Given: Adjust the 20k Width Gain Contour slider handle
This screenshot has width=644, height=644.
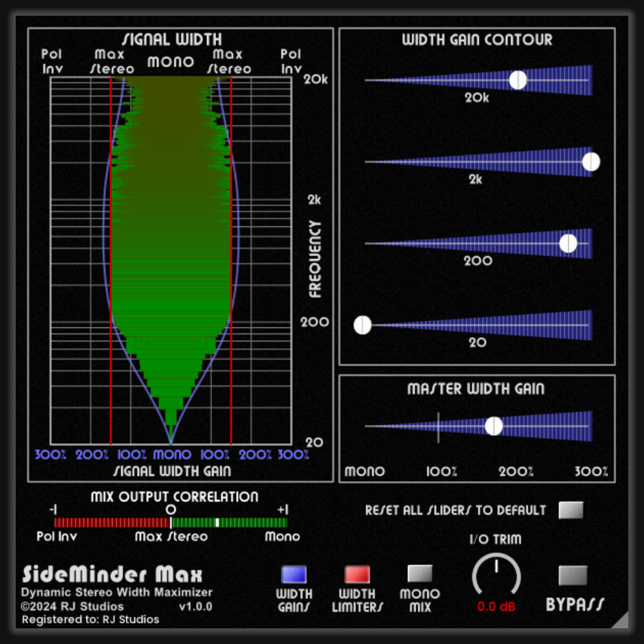Looking at the screenshot, I should point(518,80).
